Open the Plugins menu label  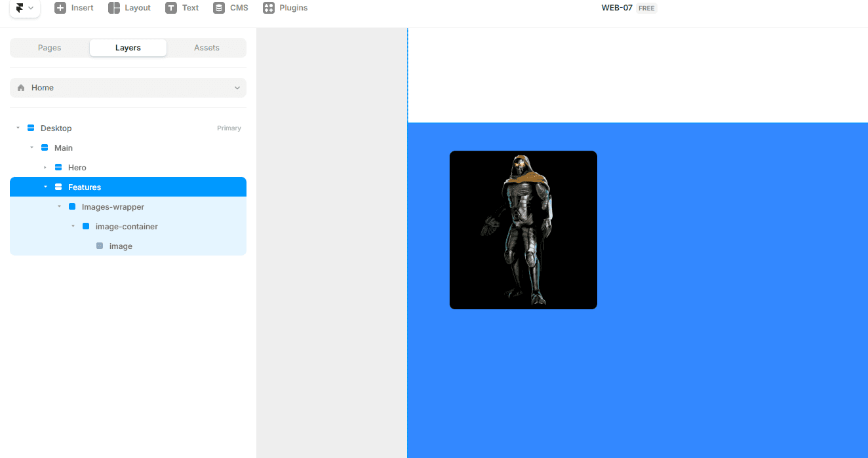(x=294, y=8)
